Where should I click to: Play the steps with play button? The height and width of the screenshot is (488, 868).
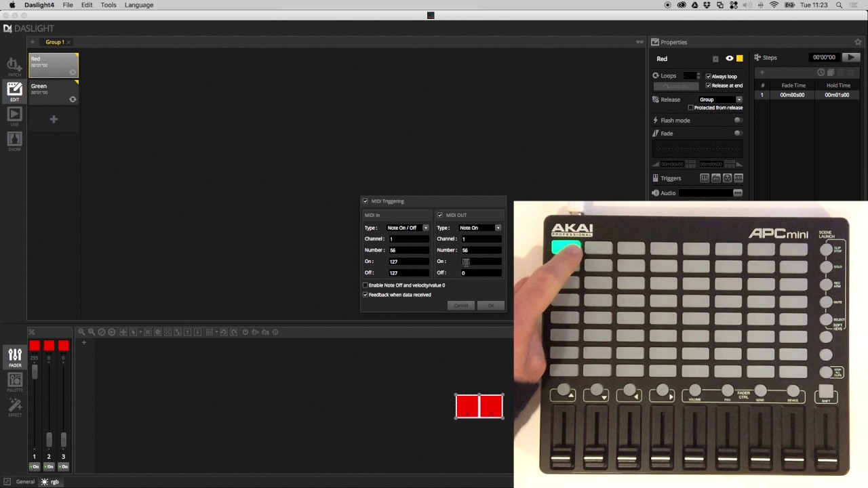pos(850,57)
